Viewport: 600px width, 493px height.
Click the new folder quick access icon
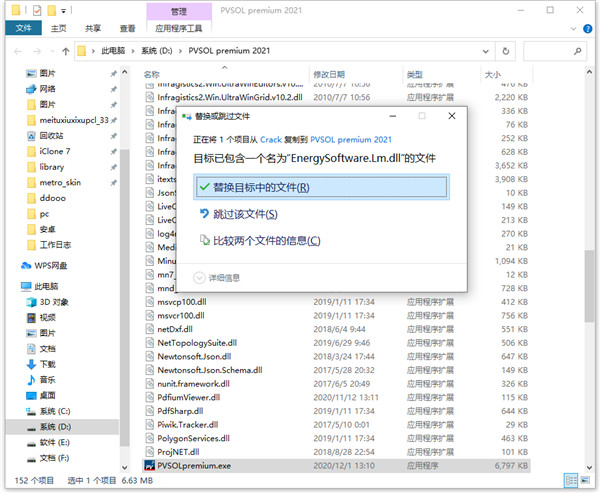51,10
